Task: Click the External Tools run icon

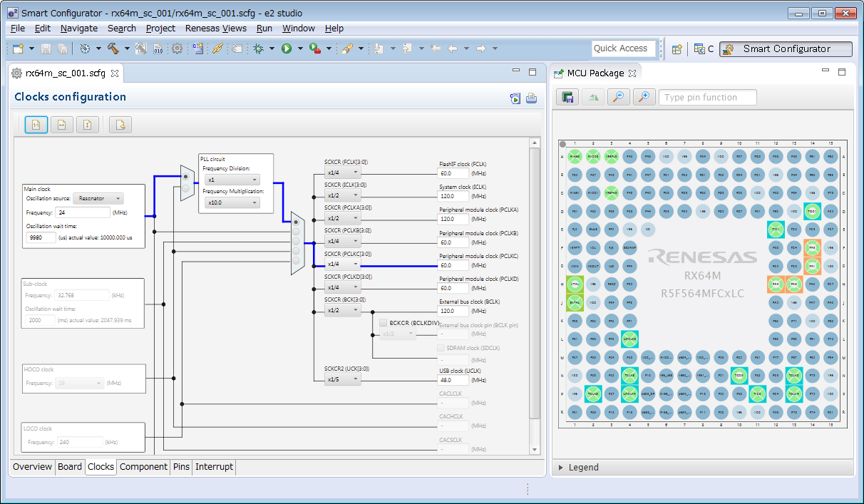Action: click(314, 48)
